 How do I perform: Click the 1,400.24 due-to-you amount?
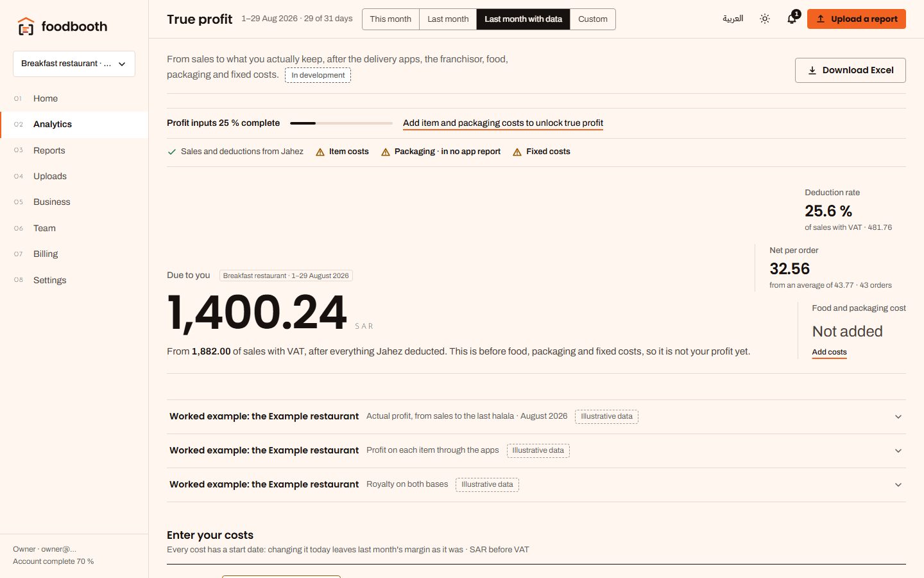(257, 313)
